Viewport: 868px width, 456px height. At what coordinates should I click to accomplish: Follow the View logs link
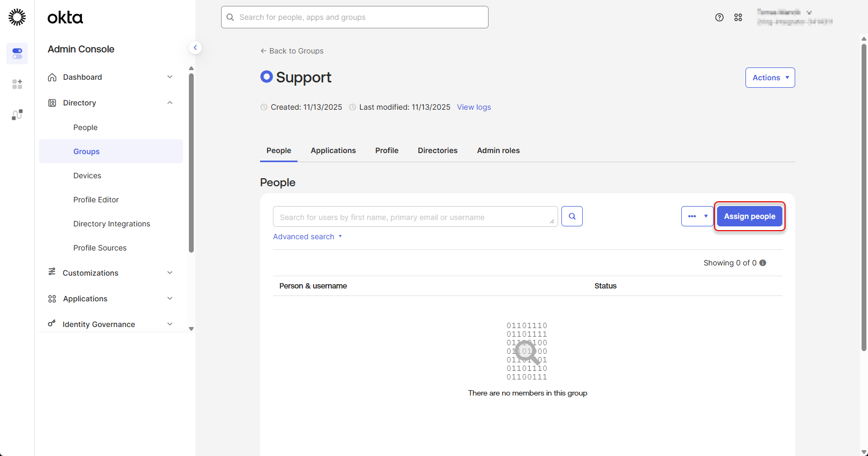tap(474, 107)
